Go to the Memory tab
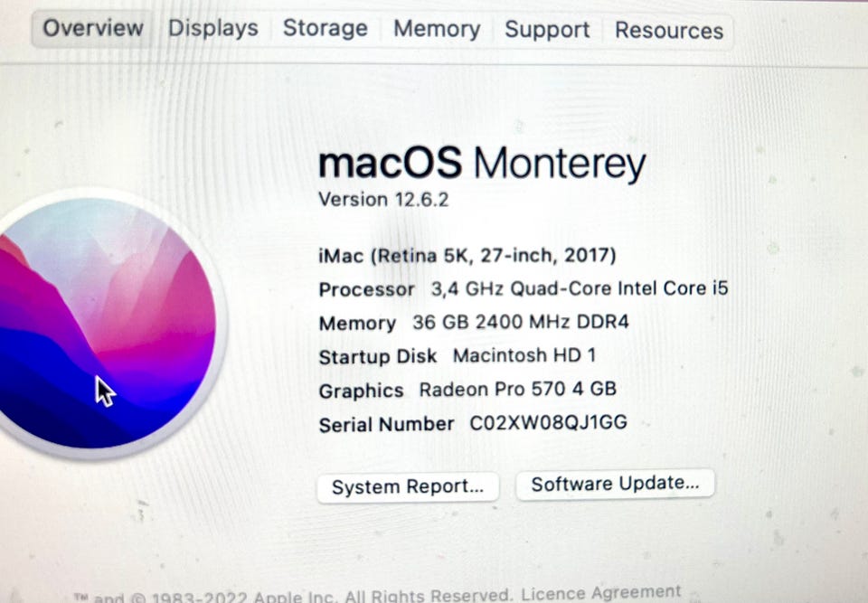868x603 pixels. pyautogui.click(x=437, y=30)
